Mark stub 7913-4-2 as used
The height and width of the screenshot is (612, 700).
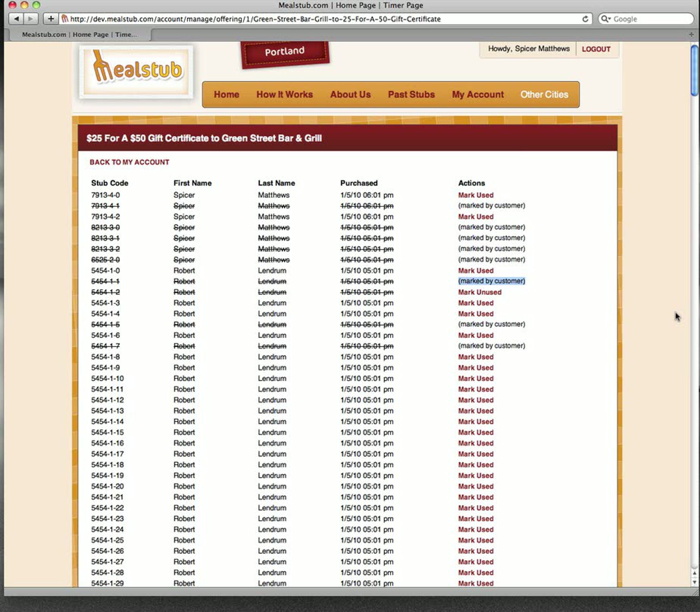click(475, 217)
